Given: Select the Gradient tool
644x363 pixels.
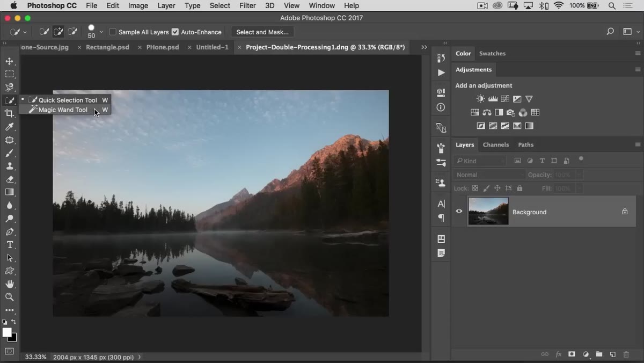Looking at the screenshot, I should tap(10, 192).
